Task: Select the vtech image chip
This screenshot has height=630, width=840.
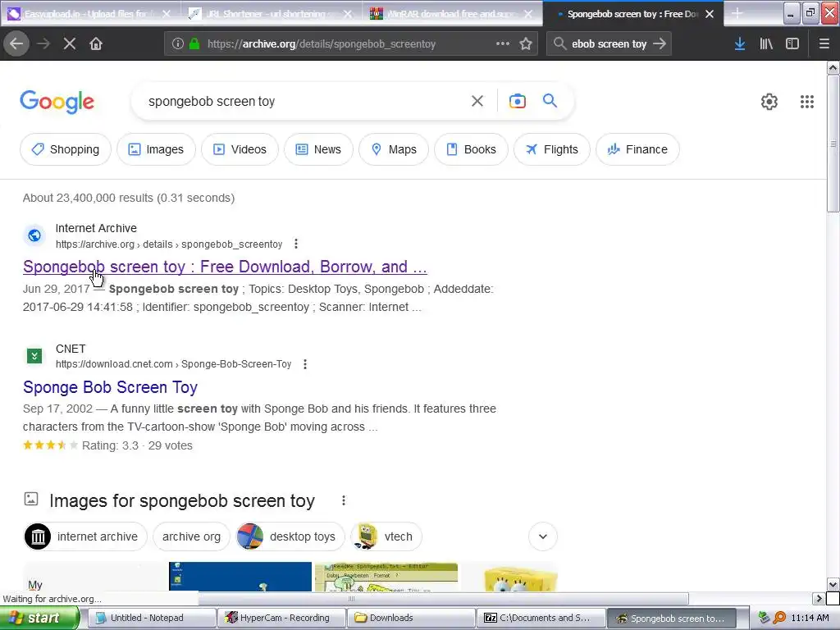Action: pyautogui.click(x=386, y=536)
